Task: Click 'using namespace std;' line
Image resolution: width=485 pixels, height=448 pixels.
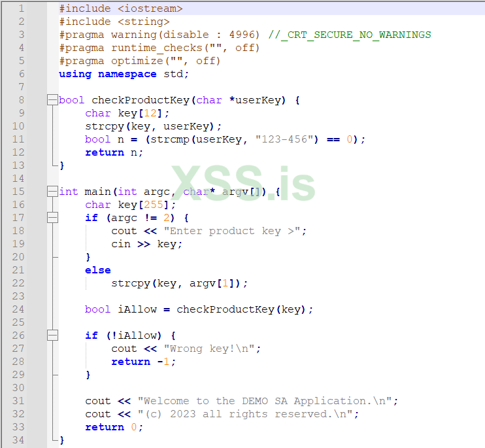Action: point(124,75)
